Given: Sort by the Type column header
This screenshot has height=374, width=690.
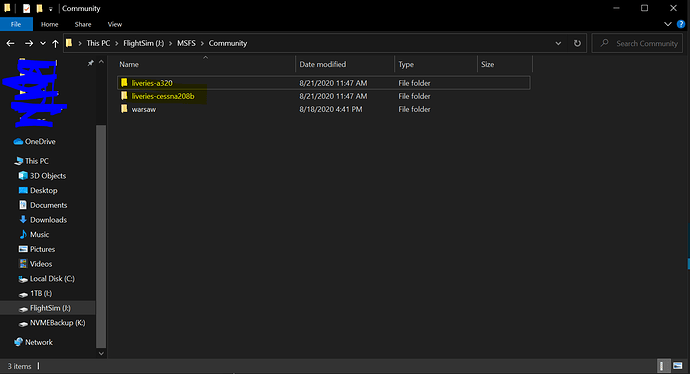Looking at the screenshot, I should (406, 64).
